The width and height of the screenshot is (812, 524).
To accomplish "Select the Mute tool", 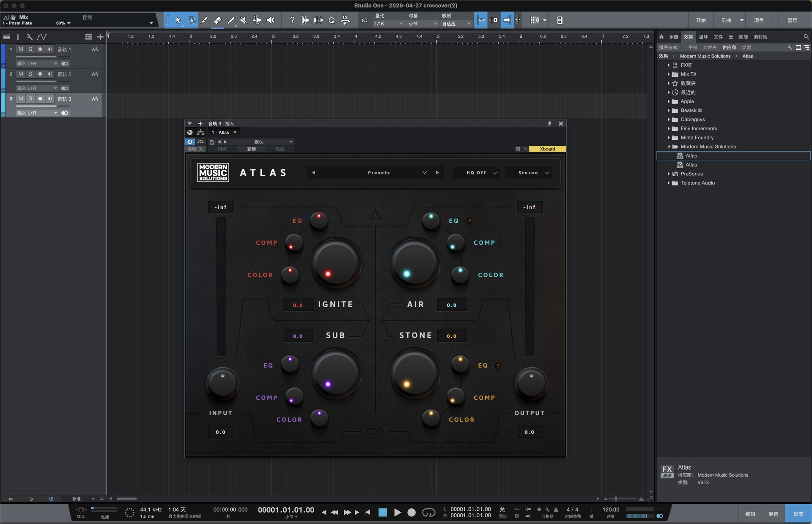I will tap(244, 20).
